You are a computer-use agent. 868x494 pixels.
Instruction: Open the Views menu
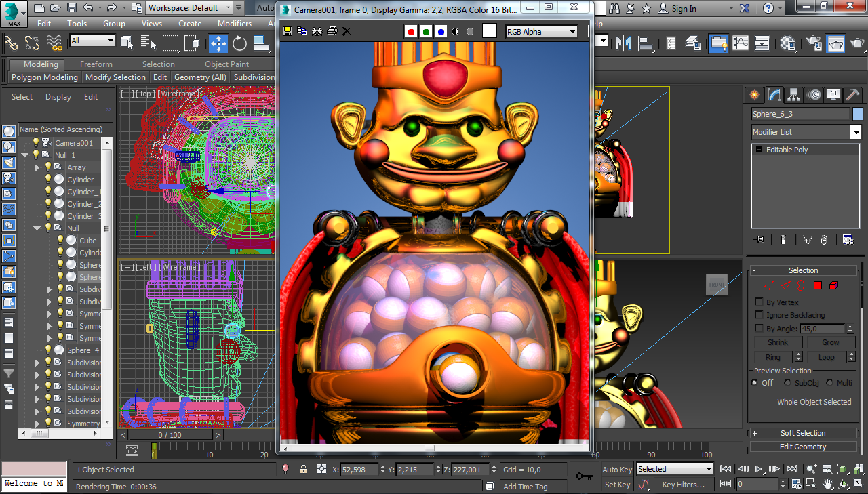pyautogui.click(x=151, y=23)
